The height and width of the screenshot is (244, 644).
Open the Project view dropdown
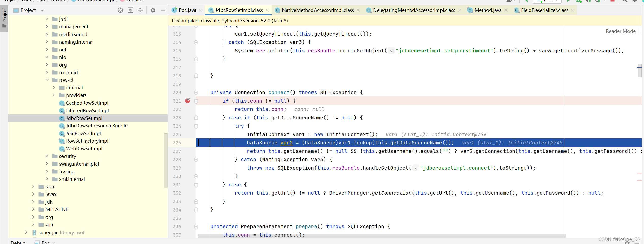(x=42, y=10)
